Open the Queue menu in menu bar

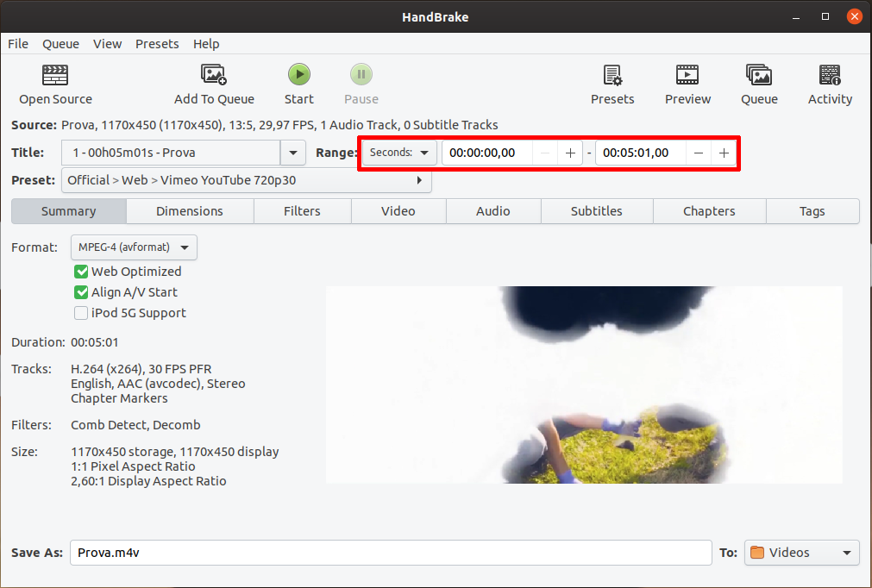(x=60, y=44)
